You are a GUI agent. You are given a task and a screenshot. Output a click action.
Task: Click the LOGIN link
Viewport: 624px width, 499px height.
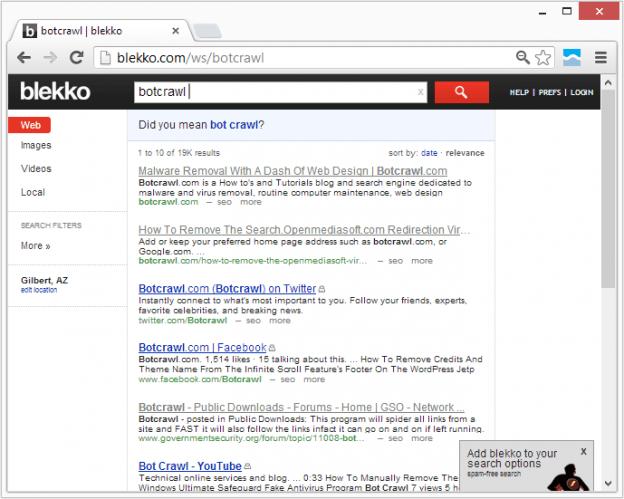point(582,92)
